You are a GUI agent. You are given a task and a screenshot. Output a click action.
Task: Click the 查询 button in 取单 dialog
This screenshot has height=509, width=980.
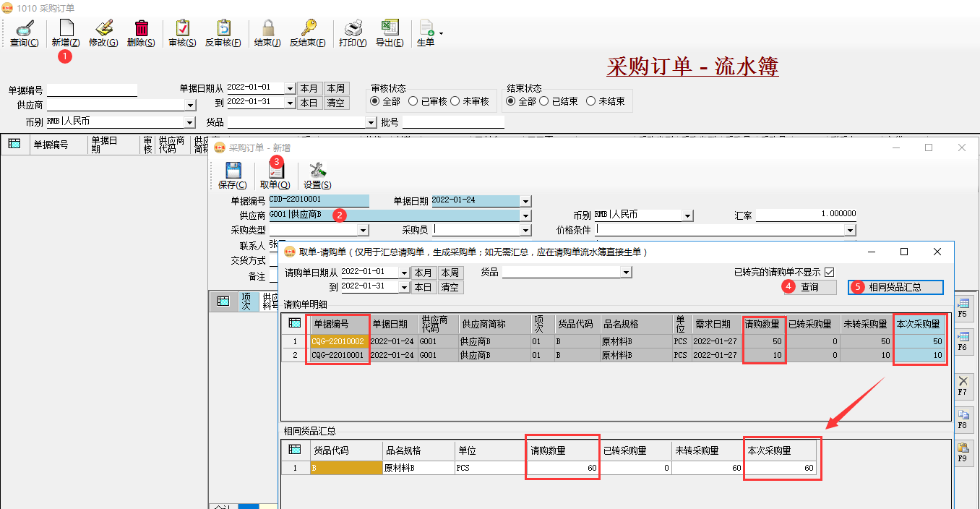[x=809, y=287]
